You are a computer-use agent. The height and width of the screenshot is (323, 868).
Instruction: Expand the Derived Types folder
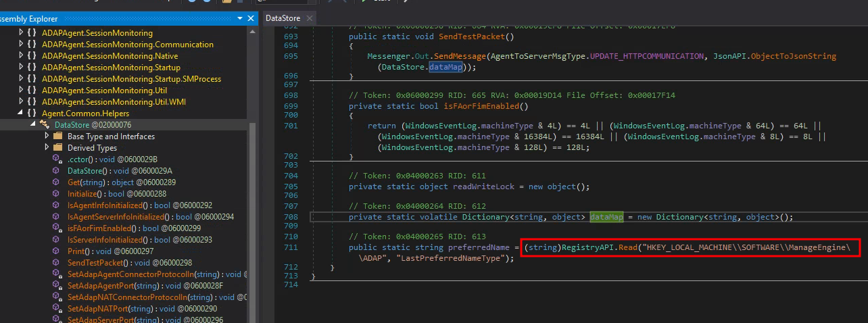tap(47, 147)
